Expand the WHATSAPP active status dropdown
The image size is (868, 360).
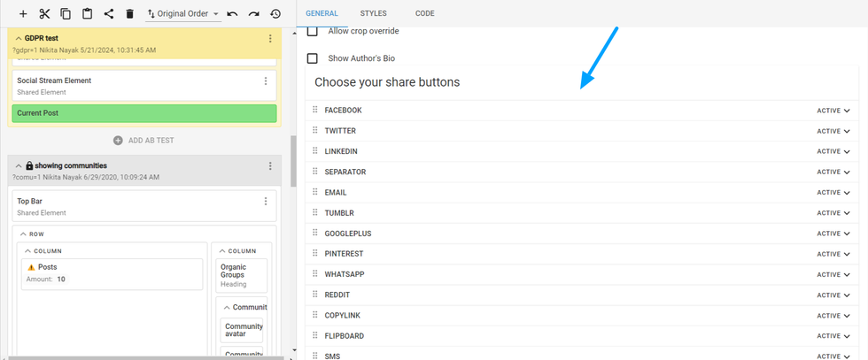click(x=833, y=275)
